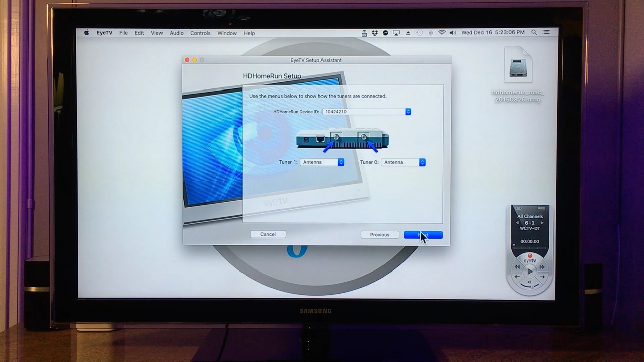Open the HDHomeRun Device ID dropdown
The height and width of the screenshot is (362, 644).
[x=367, y=112]
